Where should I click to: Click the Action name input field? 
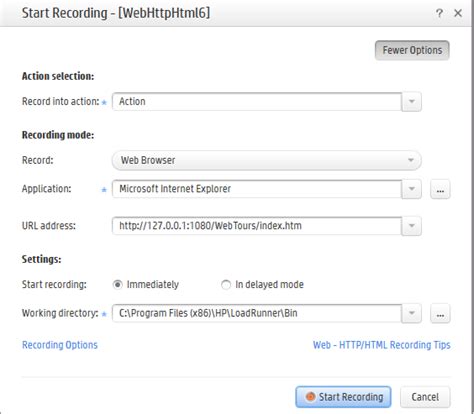pyautogui.click(x=257, y=102)
